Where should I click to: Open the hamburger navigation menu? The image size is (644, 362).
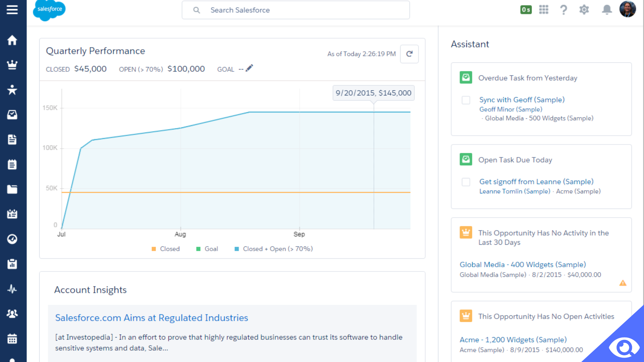[x=12, y=10]
